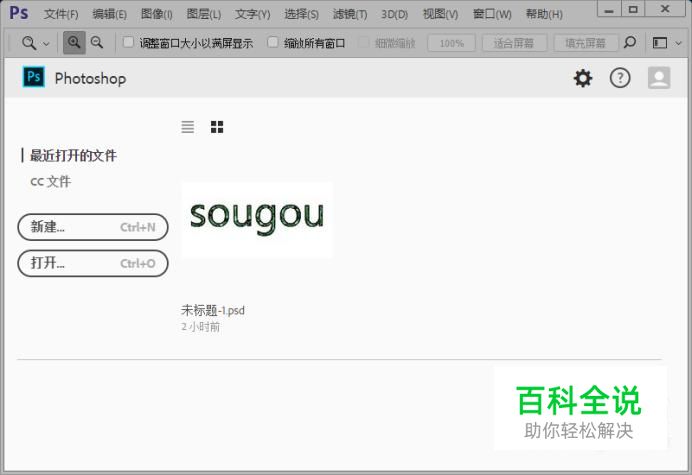Click the 2 小时前 timestamp text

click(x=200, y=327)
